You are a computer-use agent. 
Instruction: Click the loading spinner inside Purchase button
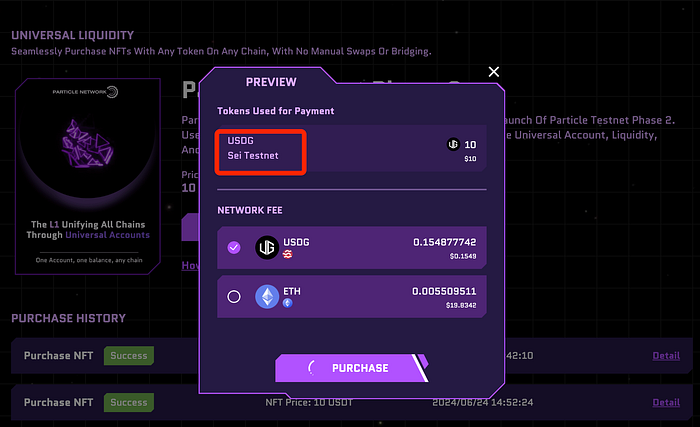click(313, 368)
